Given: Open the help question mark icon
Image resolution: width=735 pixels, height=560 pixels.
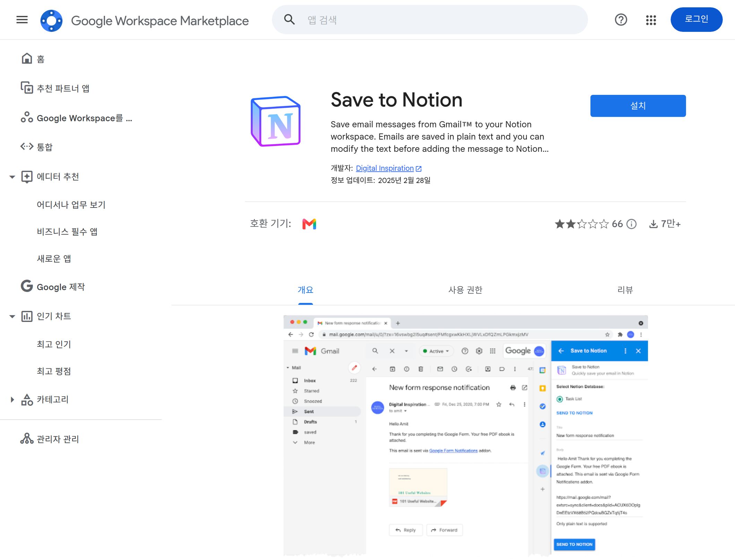Looking at the screenshot, I should 621,20.
